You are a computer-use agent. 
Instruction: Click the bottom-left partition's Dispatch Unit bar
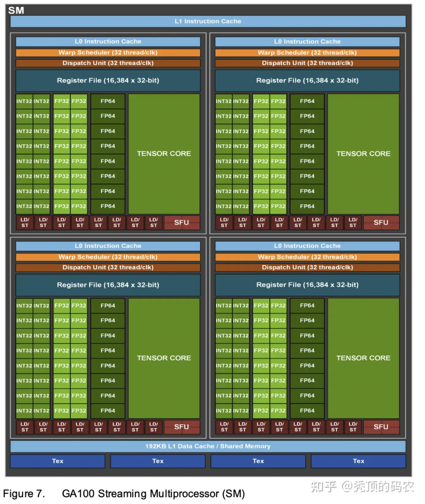point(108,267)
